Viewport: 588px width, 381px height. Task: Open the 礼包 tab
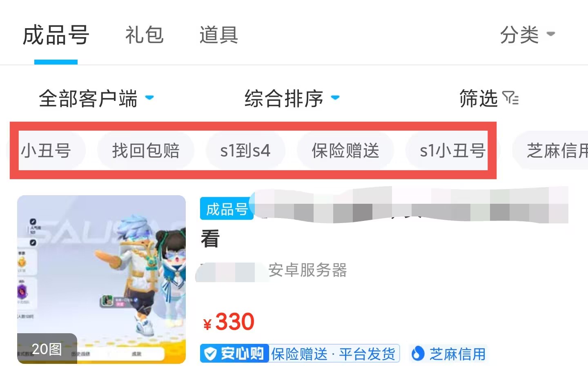coord(144,35)
